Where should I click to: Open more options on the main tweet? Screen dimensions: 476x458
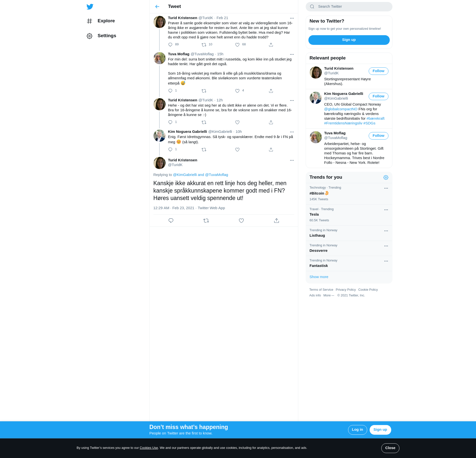tap(292, 160)
